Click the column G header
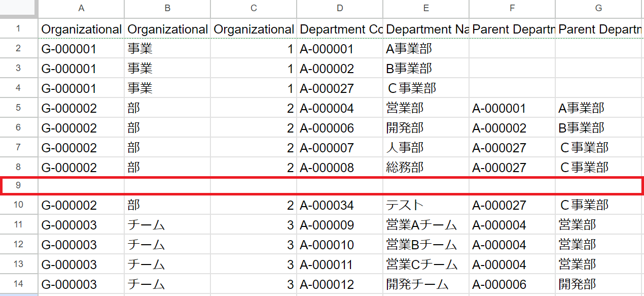The width and height of the screenshot is (644, 296). point(598,8)
